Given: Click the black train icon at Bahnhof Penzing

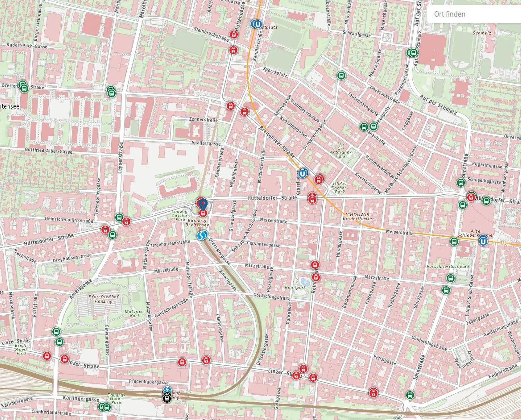Looking at the screenshot, I should tap(167, 398).
